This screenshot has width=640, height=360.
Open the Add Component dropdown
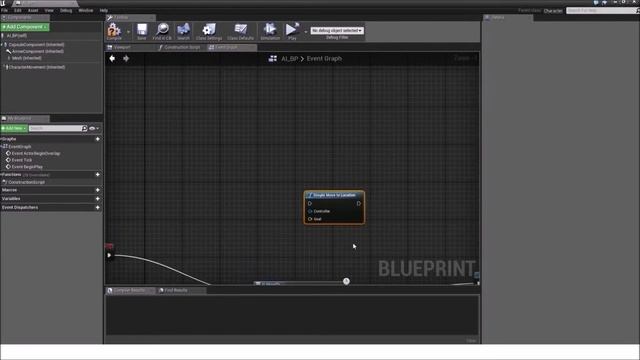pyautogui.click(x=24, y=27)
